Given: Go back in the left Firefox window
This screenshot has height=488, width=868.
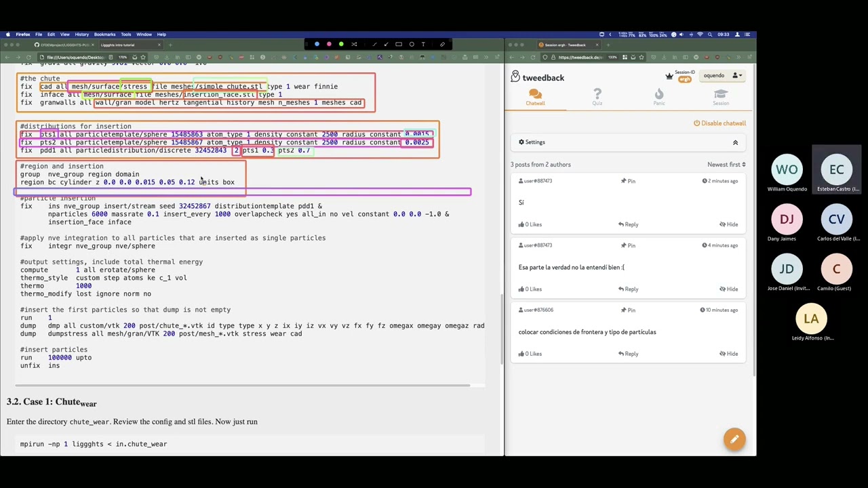Looking at the screenshot, I should [x=7, y=58].
